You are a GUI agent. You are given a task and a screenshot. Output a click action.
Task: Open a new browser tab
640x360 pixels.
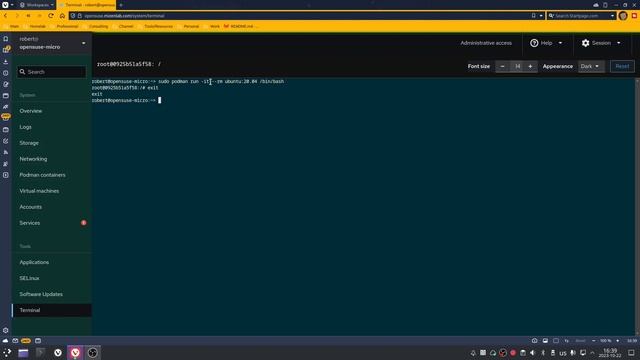[x=121, y=5]
